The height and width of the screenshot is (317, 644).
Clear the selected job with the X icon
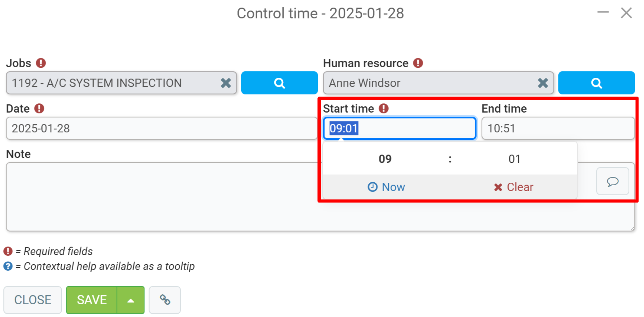click(226, 83)
